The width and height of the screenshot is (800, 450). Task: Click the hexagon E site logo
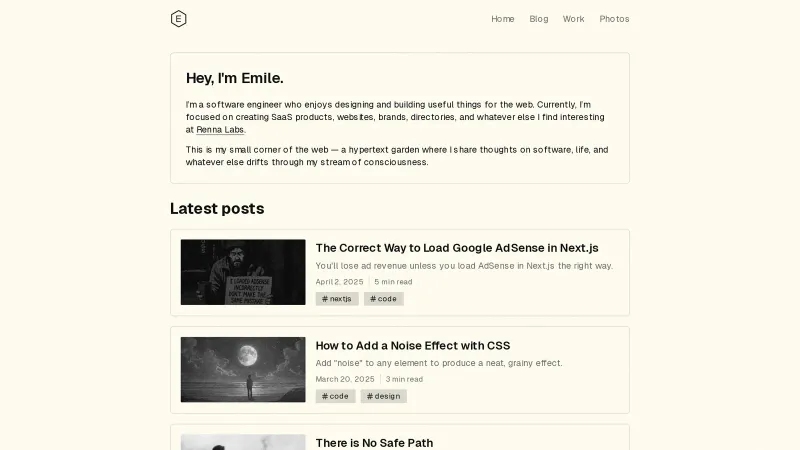(179, 18)
